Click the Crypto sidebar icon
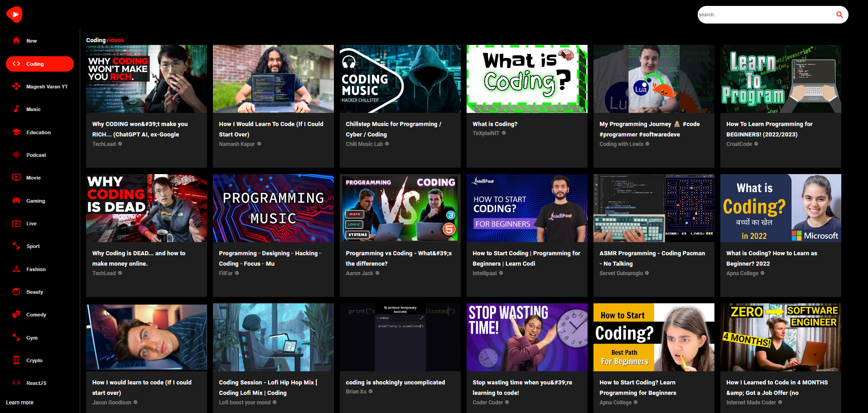Viewport: 868px width, 413px height. click(16, 360)
